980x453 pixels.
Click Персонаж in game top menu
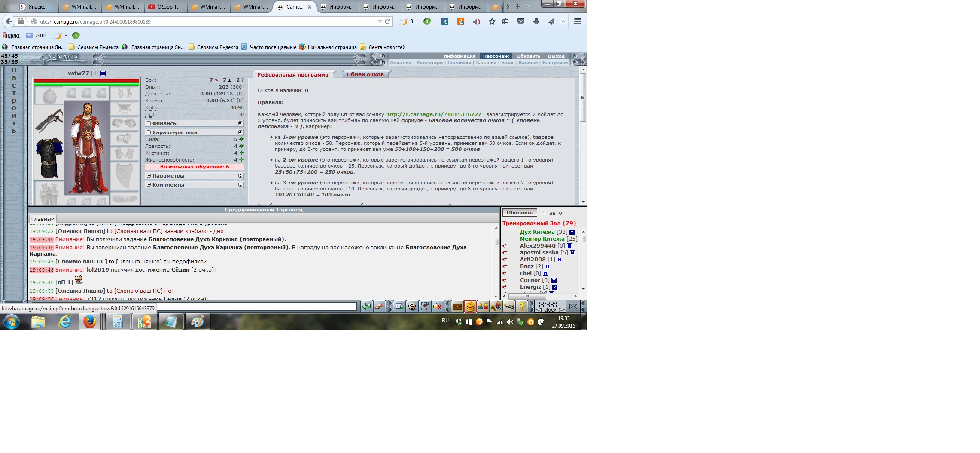click(496, 56)
